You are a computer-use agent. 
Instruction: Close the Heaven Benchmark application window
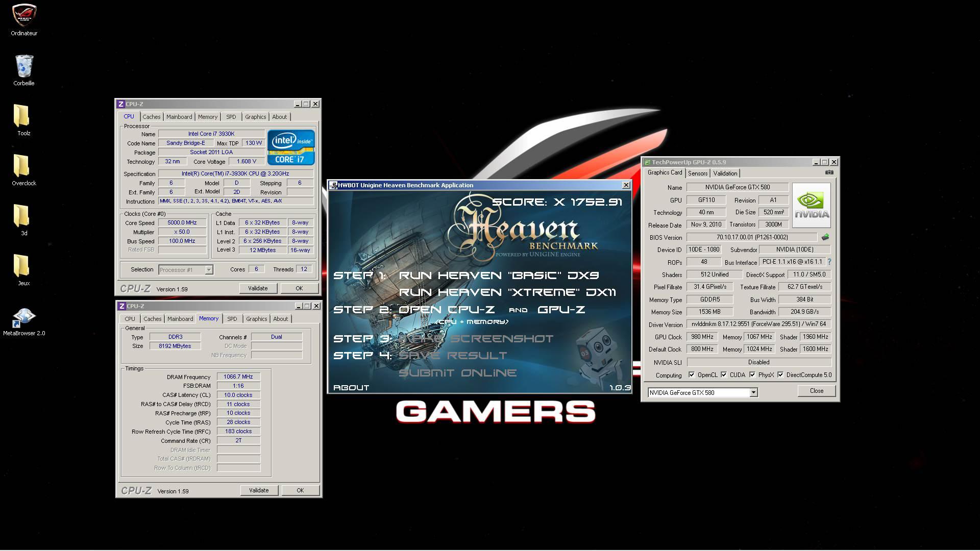pyautogui.click(x=626, y=185)
